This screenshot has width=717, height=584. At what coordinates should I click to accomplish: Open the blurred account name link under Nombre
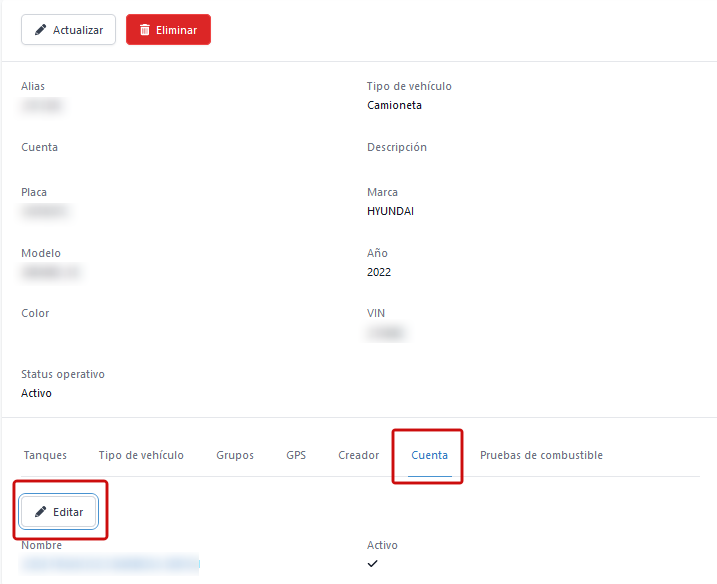pos(110,565)
